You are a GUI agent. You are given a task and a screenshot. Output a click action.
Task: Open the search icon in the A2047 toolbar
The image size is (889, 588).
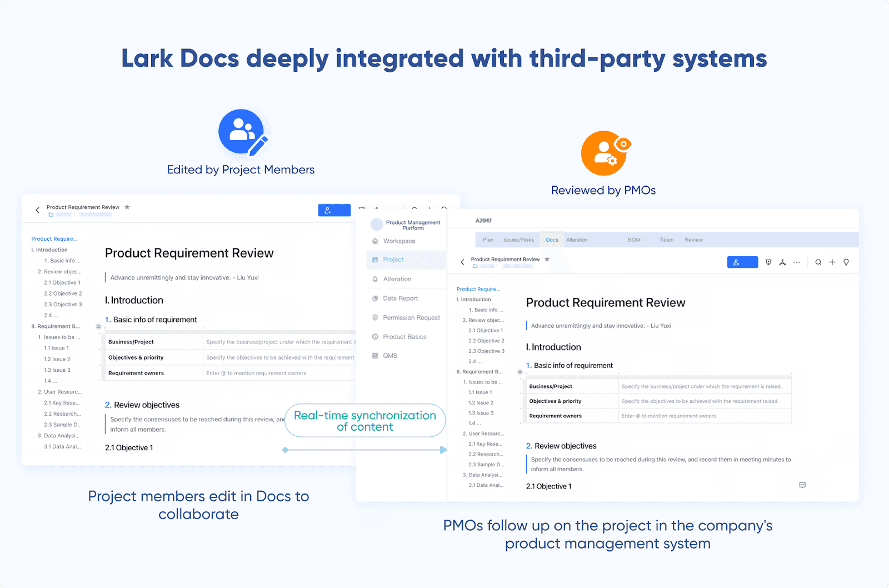(x=818, y=262)
